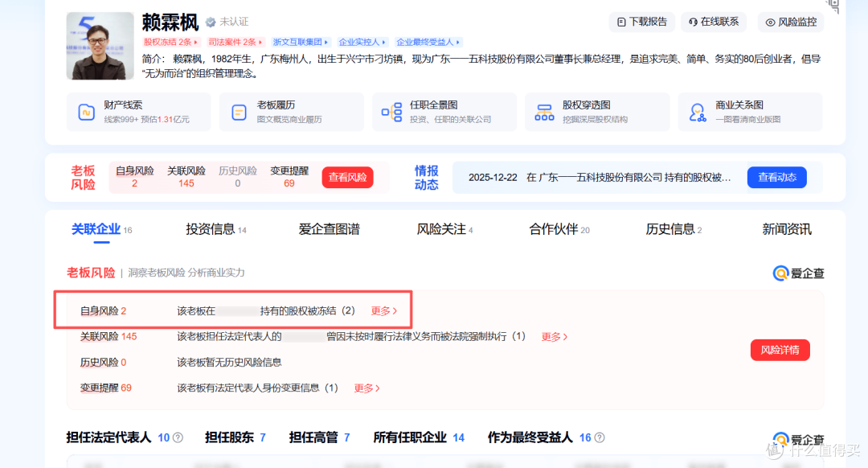868x468 pixels.
Task: Click 更多 in the 自身风险 row
Action: coord(383,310)
